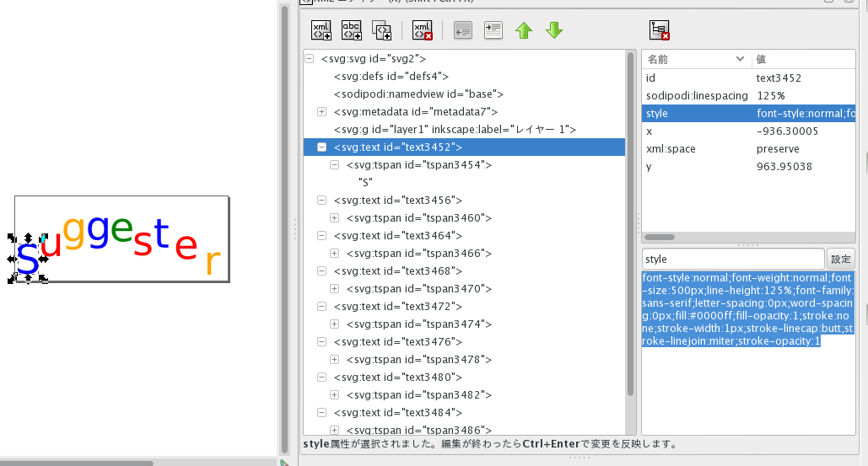Click the new text node icon
This screenshot has height=466, width=868.
(352, 30)
